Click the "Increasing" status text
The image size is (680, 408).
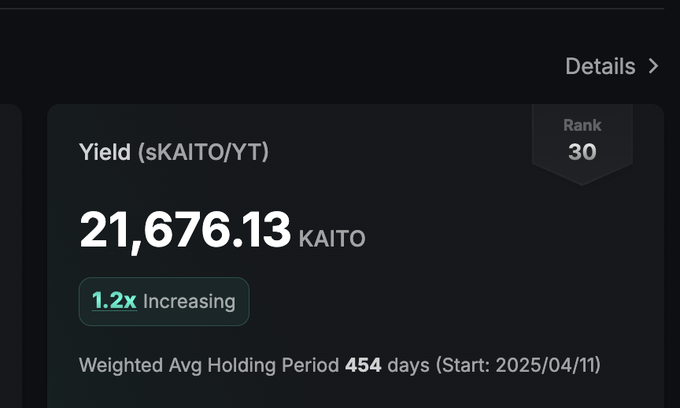pyautogui.click(x=189, y=301)
